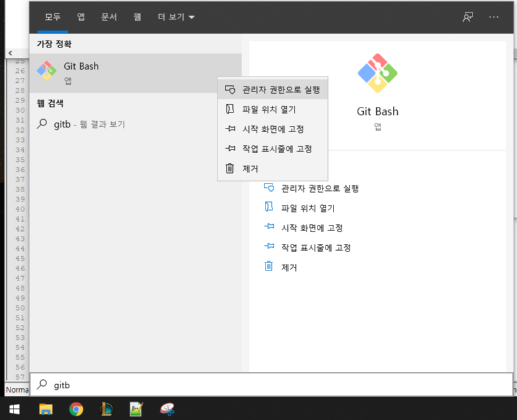Open the three-dot options menu
This screenshot has width=517, height=420.
point(494,17)
